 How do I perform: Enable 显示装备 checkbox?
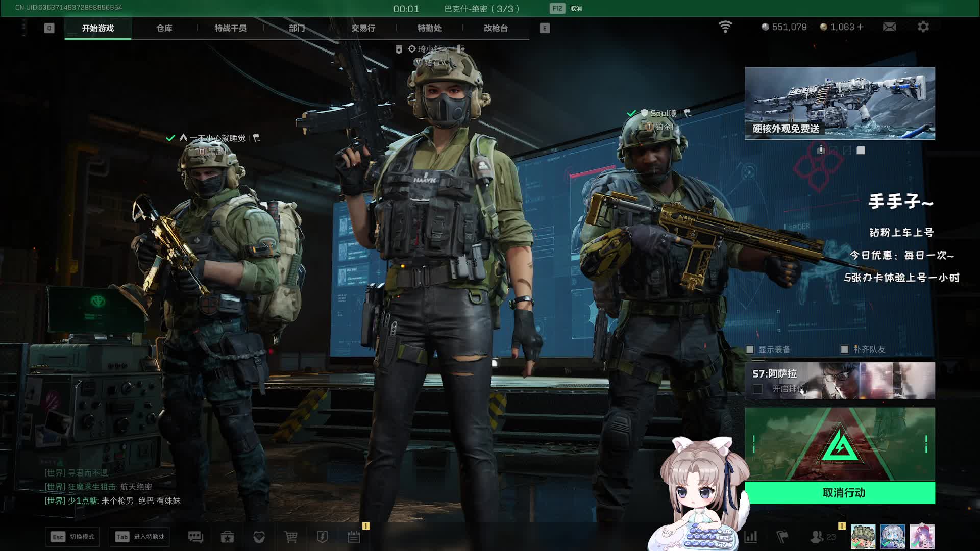[x=750, y=349]
